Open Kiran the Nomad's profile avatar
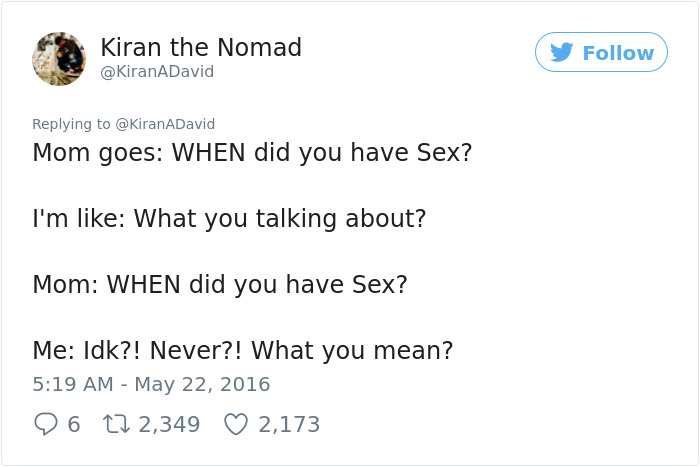 coord(59,58)
